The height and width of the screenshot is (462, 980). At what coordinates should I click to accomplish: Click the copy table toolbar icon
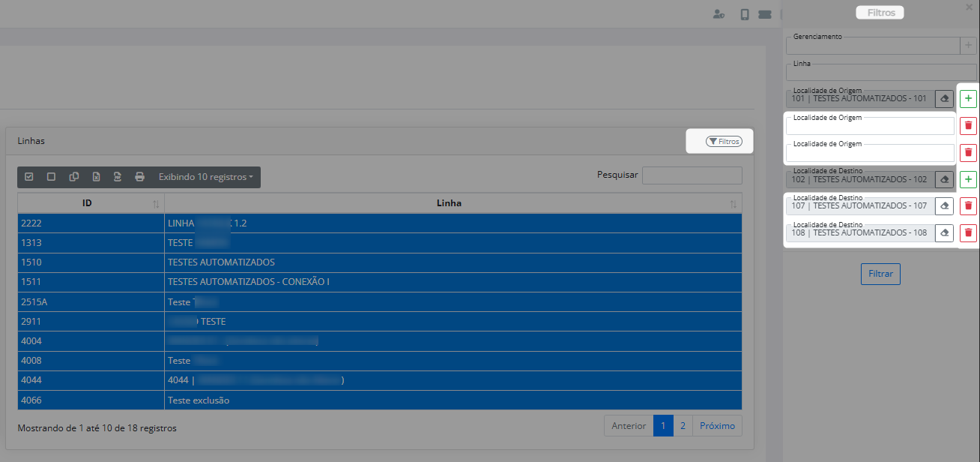73,177
